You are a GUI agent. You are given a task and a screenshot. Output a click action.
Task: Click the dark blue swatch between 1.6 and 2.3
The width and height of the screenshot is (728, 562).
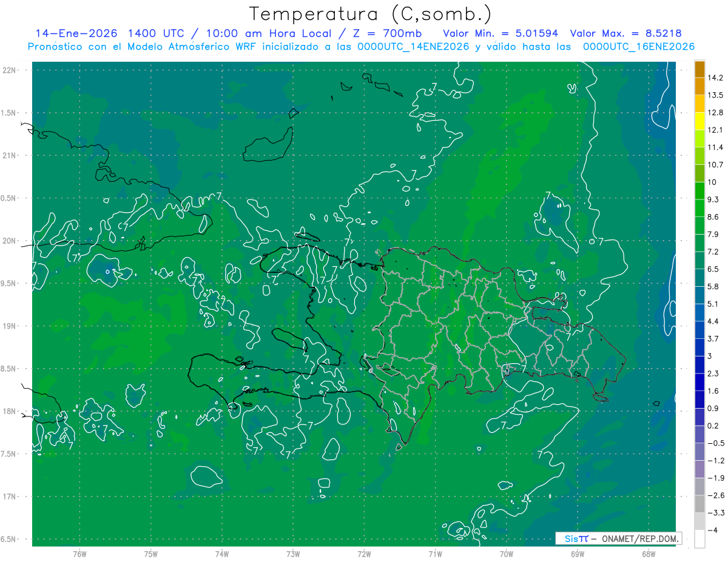click(699, 382)
